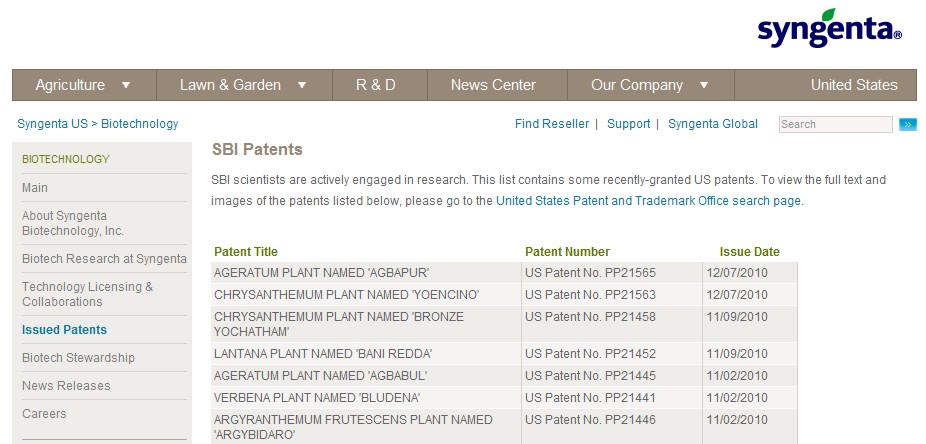
Task: Open Main in the Biotechnology sidebar
Action: click(35, 188)
